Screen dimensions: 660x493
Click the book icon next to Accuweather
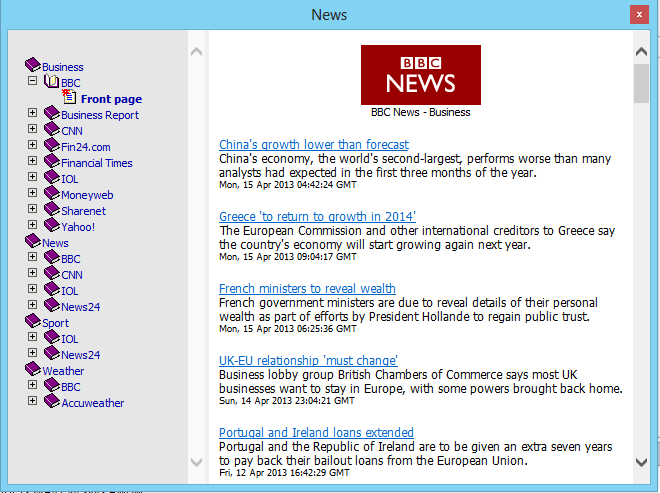[51, 402]
